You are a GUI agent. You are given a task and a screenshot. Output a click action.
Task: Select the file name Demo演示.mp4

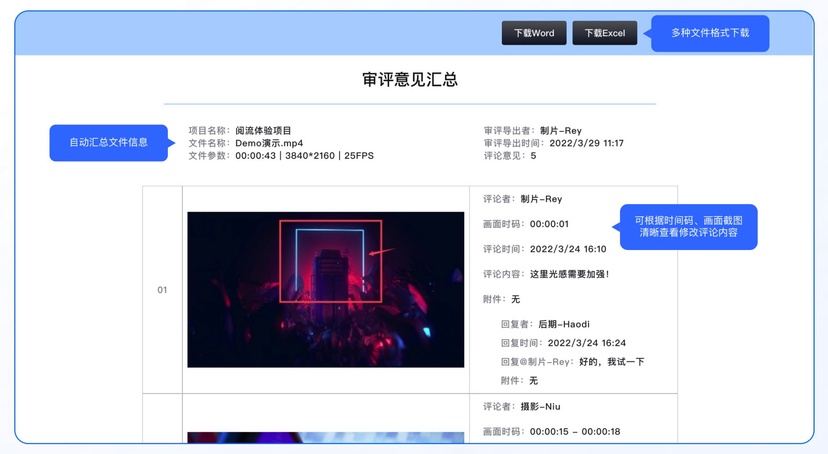269,143
